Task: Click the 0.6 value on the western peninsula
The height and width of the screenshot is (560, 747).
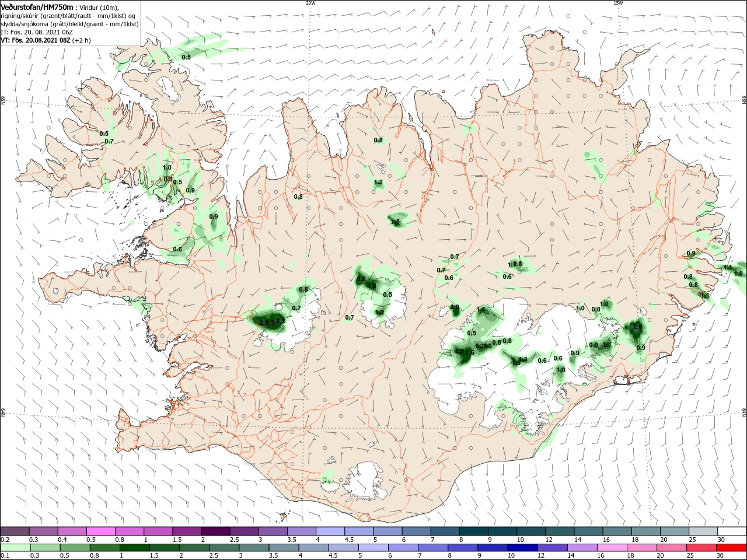Action: [x=177, y=250]
